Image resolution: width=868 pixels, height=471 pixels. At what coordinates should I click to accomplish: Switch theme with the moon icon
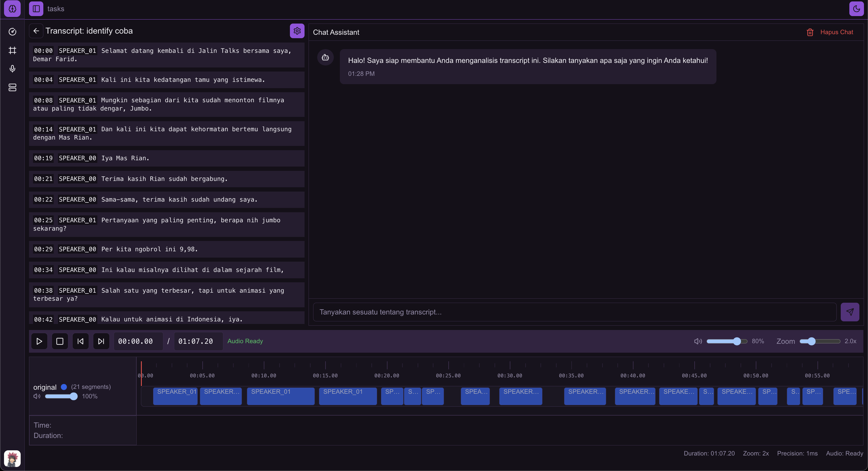tap(856, 9)
